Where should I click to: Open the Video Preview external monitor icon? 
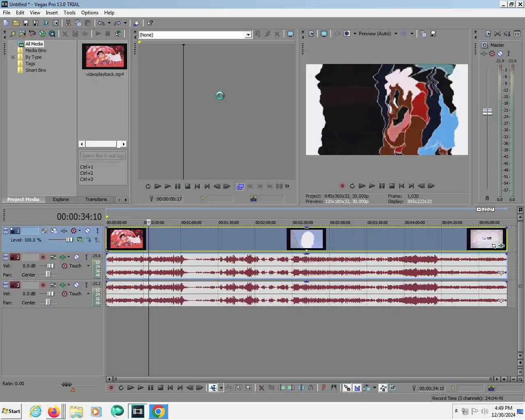324,34
